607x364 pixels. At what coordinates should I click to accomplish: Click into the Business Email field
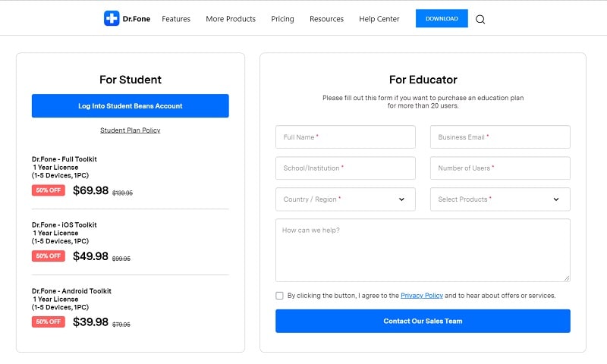point(500,137)
